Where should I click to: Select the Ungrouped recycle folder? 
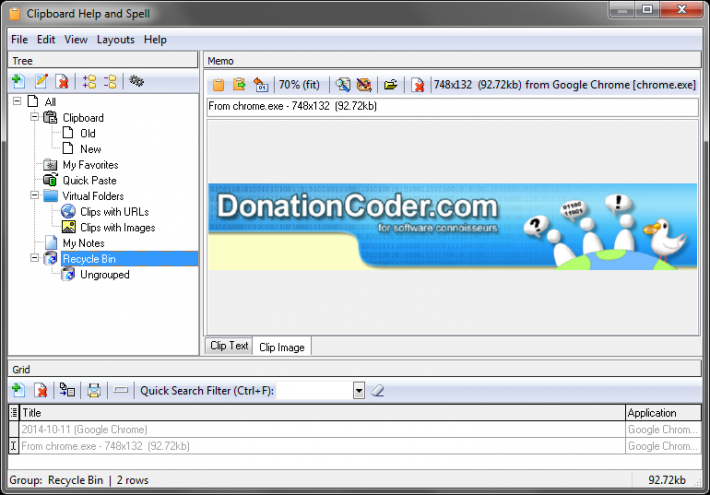(x=105, y=274)
